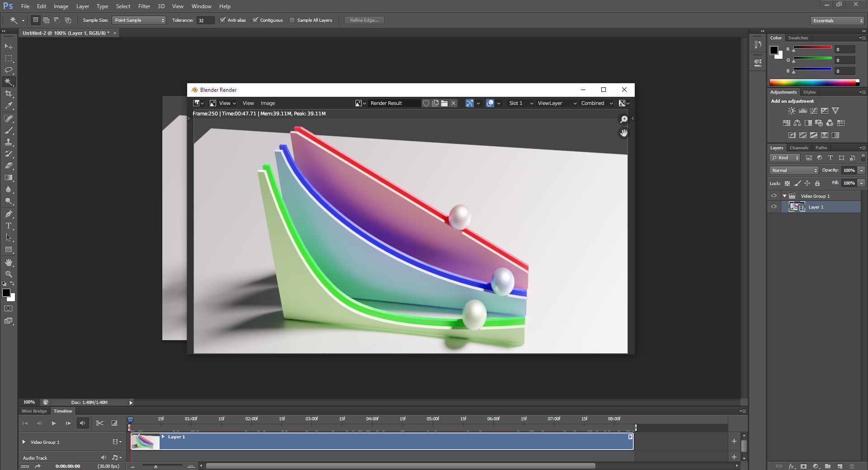Screen dimensions: 868x470
Task: Select the Move tool
Action: point(9,47)
